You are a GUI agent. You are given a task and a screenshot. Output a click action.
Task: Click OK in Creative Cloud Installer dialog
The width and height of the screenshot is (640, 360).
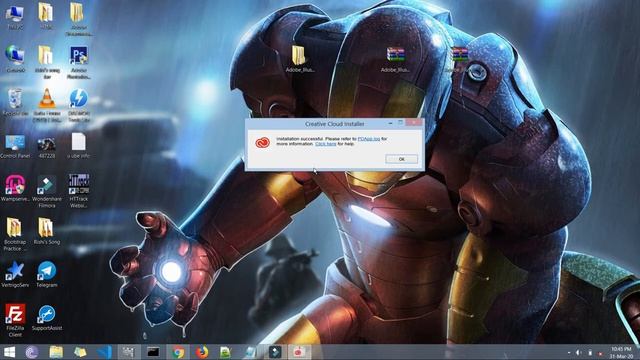pos(401,159)
